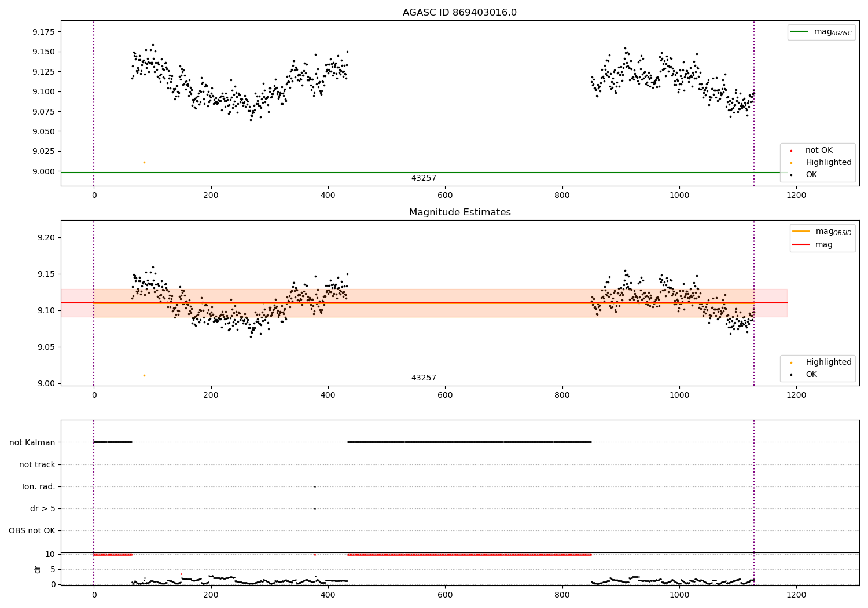This screenshot has height=608, width=868.
Task: Click the dr axis tick label 10
Action: click(x=50, y=554)
